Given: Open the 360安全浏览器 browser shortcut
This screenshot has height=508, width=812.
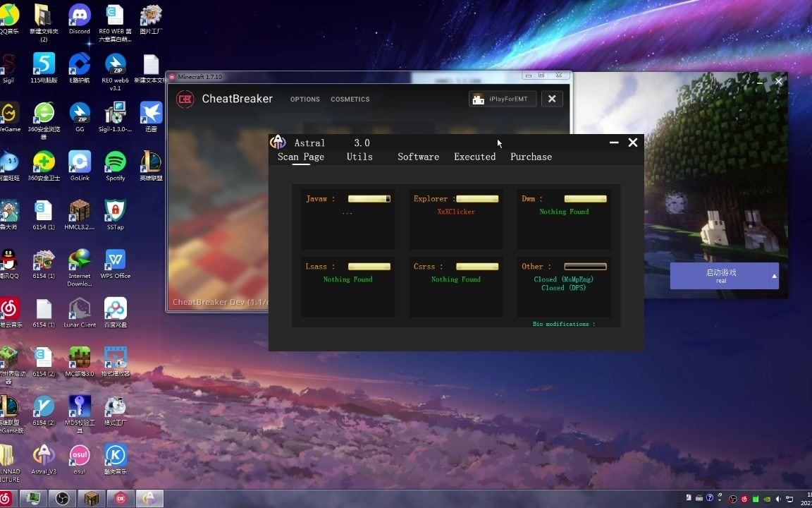Looking at the screenshot, I should [44, 121].
